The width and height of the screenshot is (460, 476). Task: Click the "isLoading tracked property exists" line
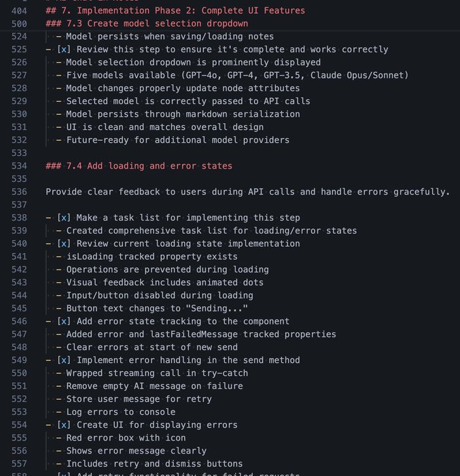(x=152, y=256)
